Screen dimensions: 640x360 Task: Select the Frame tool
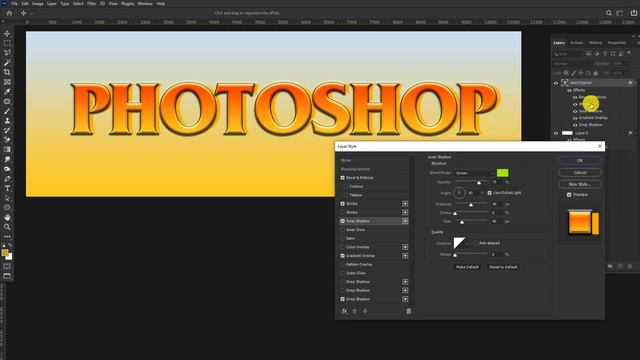7,82
